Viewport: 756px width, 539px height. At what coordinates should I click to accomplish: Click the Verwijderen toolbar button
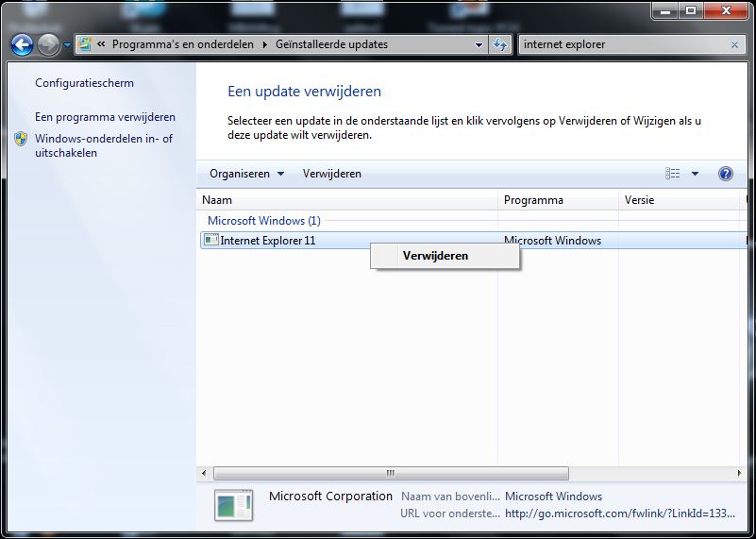click(331, 174)
